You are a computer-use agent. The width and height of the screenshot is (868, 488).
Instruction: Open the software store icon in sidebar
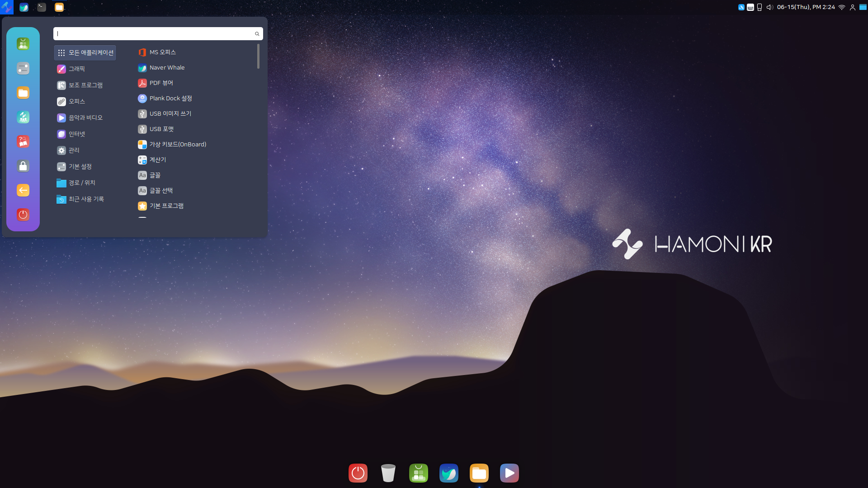click(x=23, y=44)
